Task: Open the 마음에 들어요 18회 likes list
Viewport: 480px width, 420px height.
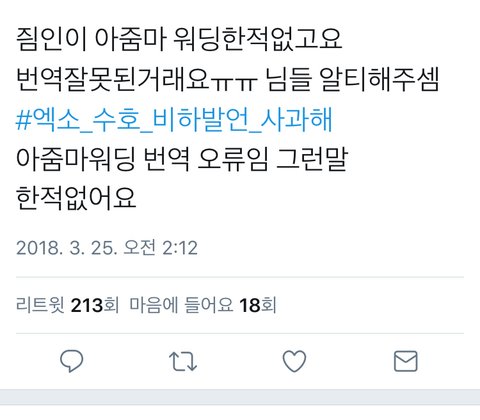Action: 203,305
